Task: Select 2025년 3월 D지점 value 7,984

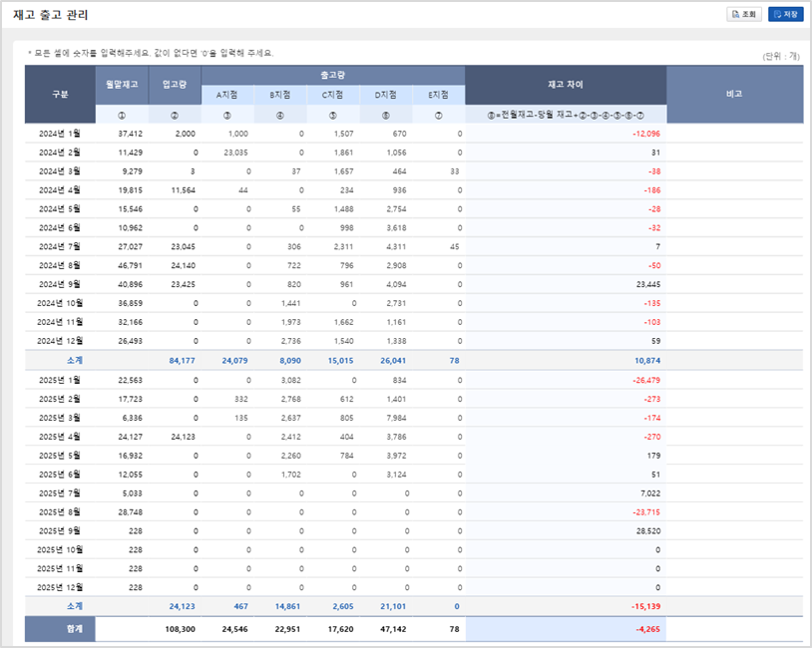Action: (386, 417)
